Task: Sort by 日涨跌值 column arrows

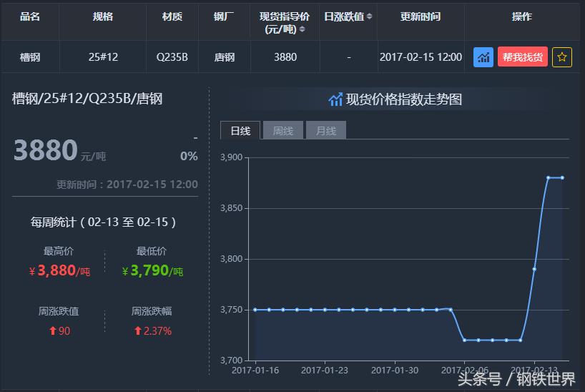Action: pos(369,16)
